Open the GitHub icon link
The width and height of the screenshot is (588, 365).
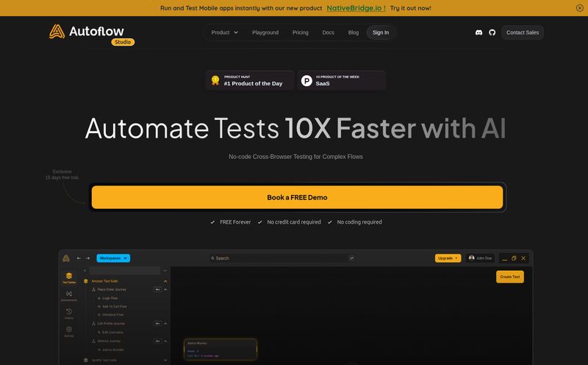pyautogui.click(x=492, y=32)
